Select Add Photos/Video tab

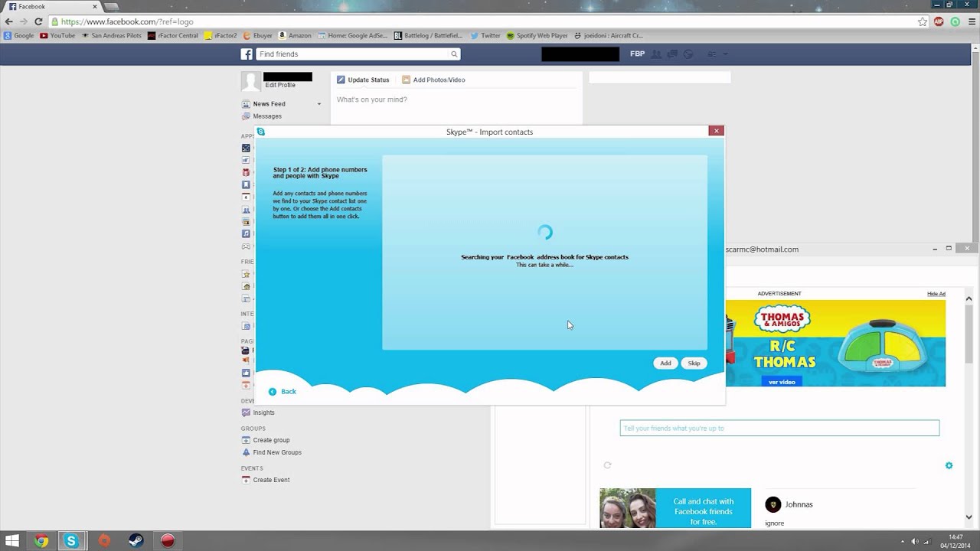[433, 80]
